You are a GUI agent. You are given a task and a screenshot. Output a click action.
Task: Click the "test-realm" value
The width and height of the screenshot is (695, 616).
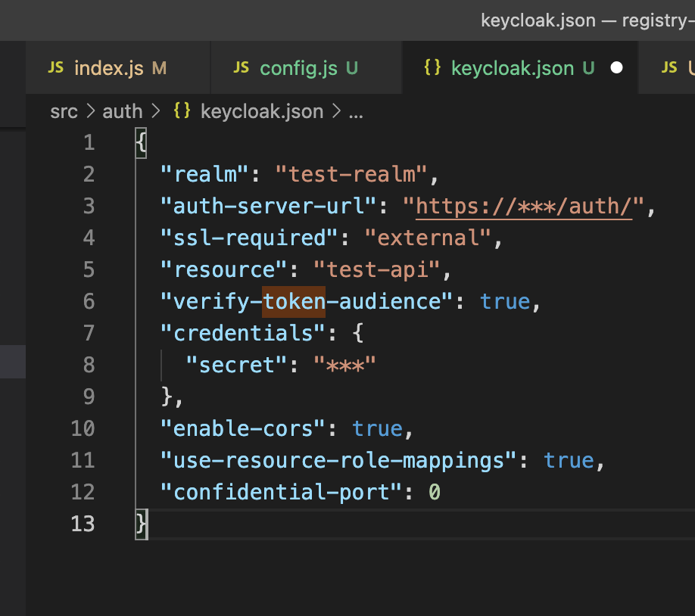coord(351,175)
